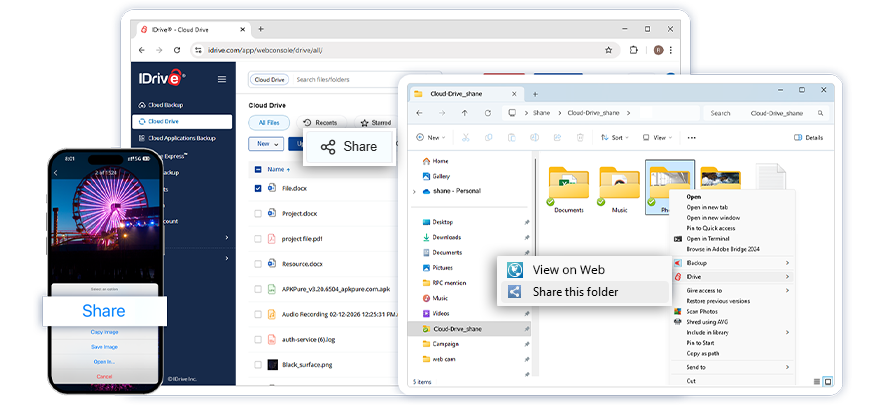Tap Share in the phone options sheet

(104, 311)
